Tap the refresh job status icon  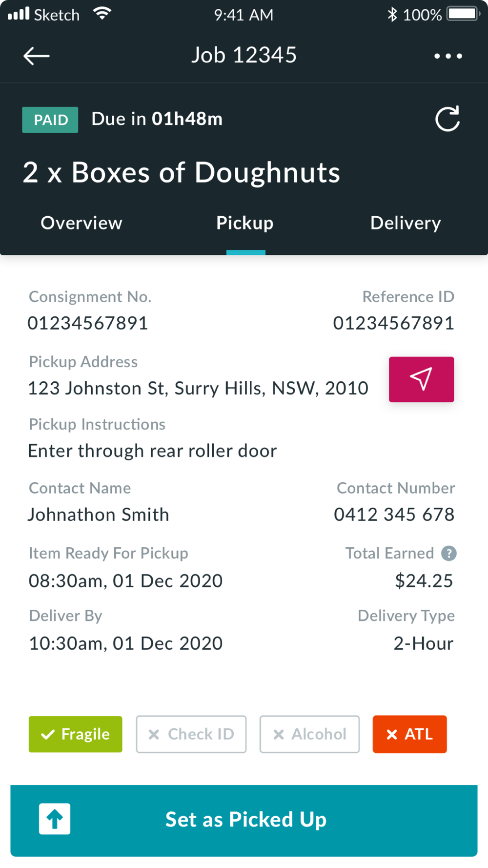pyautogui.click(x=447, y=119)
